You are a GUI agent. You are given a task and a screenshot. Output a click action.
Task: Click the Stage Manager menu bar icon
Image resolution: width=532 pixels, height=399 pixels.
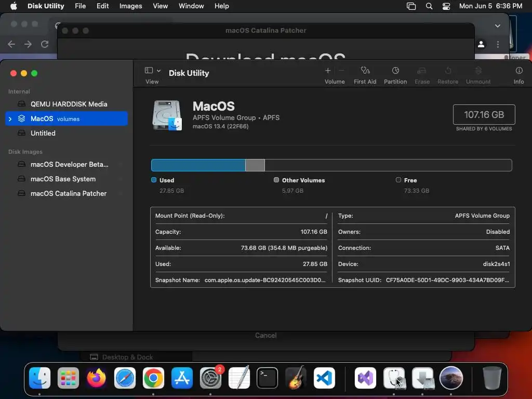pos(411,6)
